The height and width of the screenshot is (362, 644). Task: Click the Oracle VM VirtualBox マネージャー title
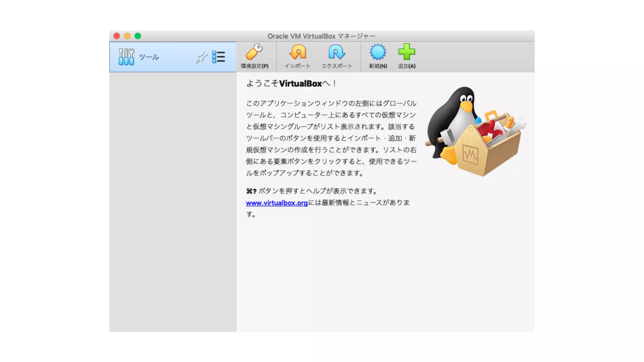click(x=321, y=36)
